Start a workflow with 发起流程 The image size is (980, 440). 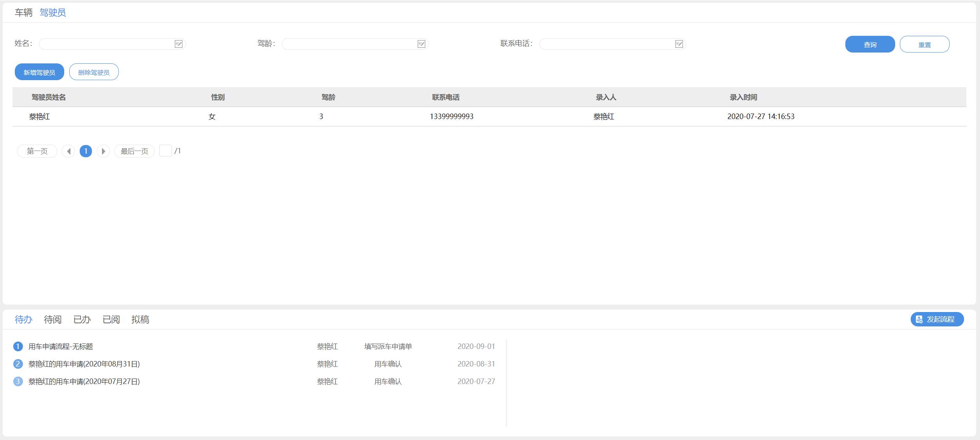tap(937, 319)
